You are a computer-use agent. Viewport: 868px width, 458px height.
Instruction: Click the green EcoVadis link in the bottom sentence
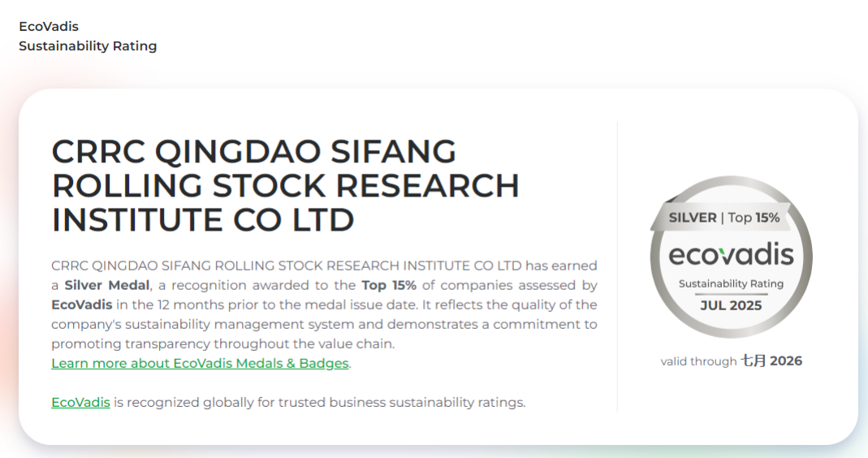pos(80,402)
